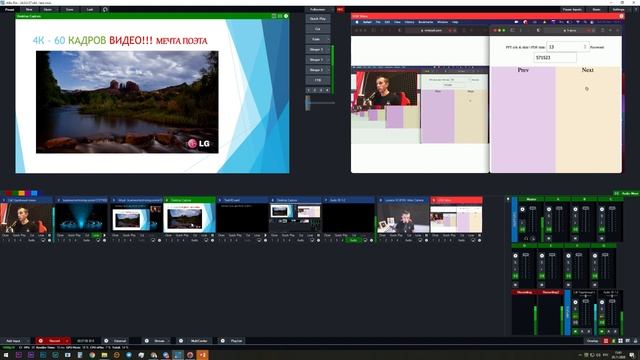The height and width of the screenshot is (360, 640).
Task: Click the red square icon next to Overlay
Action: point(606,341)
